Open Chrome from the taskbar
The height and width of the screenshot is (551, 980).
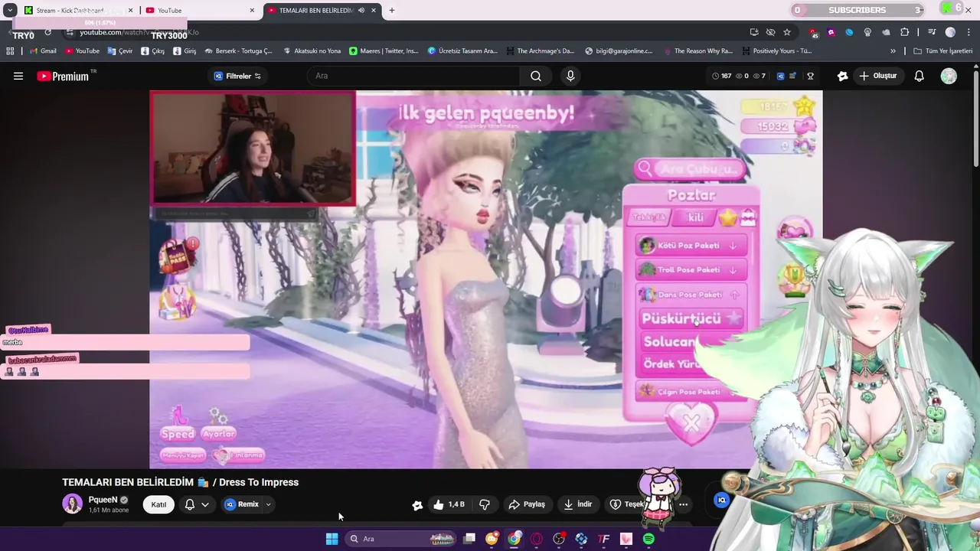514,539
